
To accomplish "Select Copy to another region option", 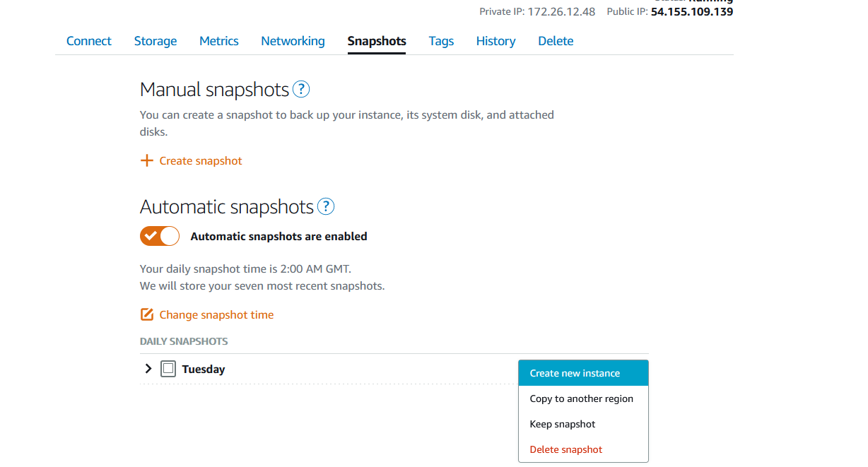I will pos(583,398).
